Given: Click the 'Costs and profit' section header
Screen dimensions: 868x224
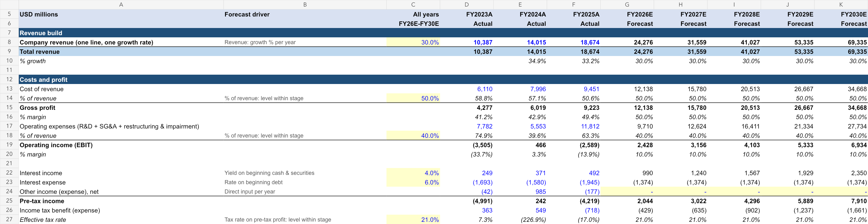Looking at the screenshot, I should (x=121, y=80).
